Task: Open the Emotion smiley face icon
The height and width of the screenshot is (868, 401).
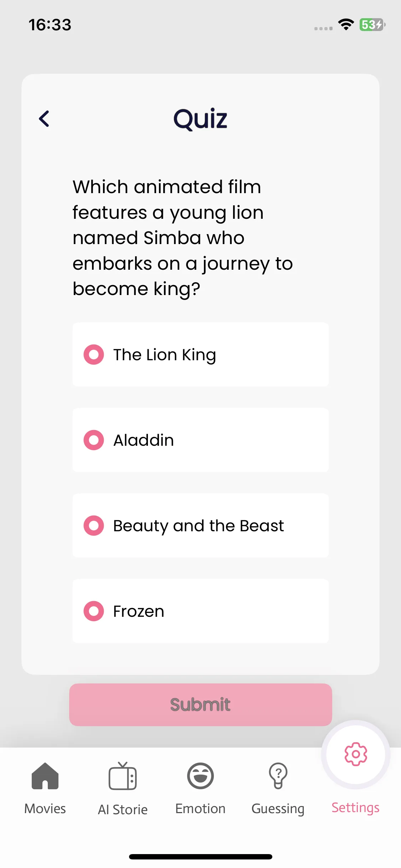Action: 200,776
